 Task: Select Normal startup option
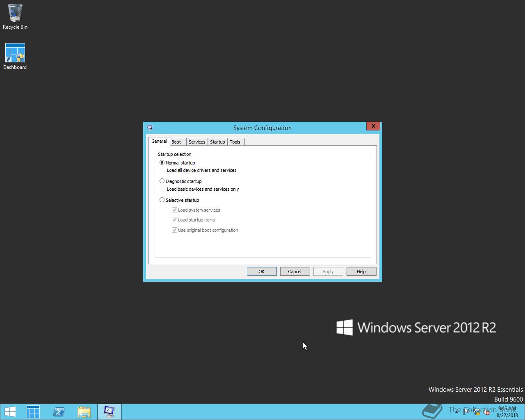tap(177, 163)
